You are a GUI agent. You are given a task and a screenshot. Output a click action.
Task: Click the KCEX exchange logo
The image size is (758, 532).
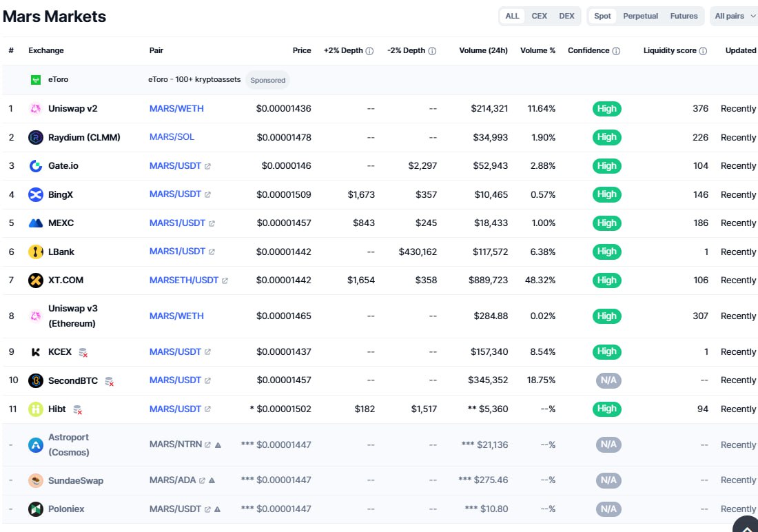click(35, 351)
